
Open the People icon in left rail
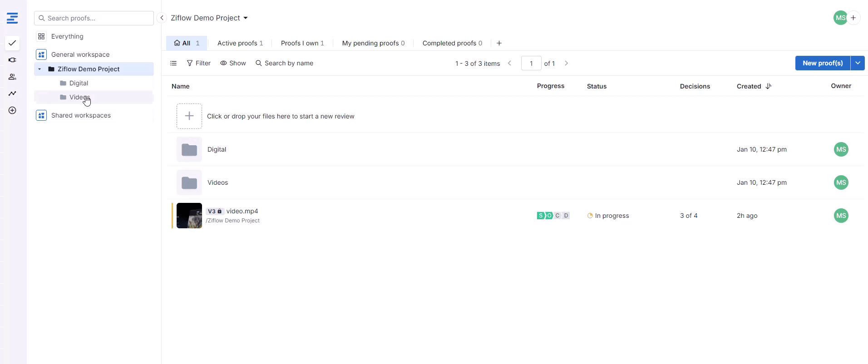(x=12, y=77)
